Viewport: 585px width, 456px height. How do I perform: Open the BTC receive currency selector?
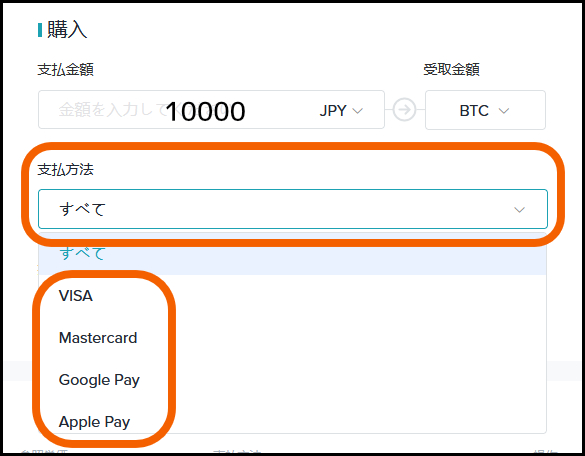tap(485, 110)
